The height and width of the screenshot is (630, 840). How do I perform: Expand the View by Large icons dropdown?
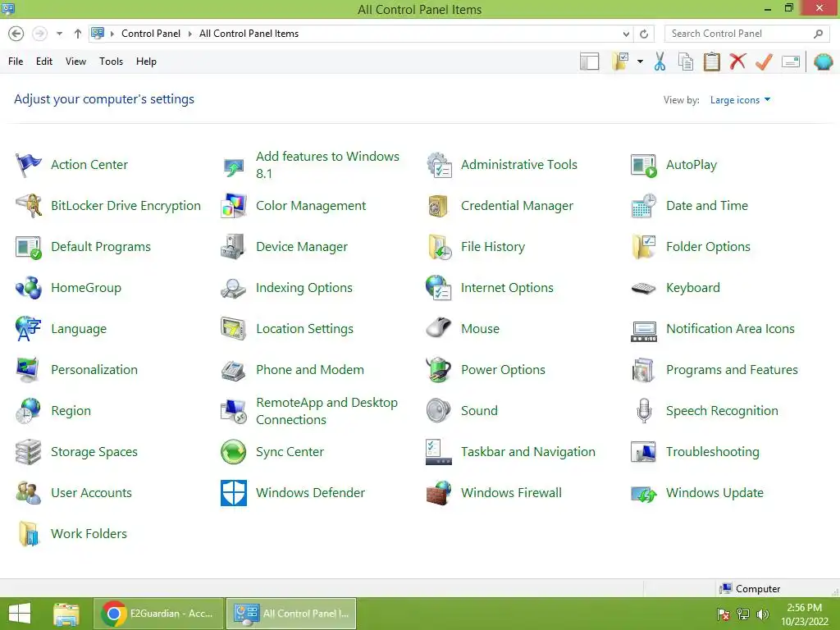coord(740,100)
